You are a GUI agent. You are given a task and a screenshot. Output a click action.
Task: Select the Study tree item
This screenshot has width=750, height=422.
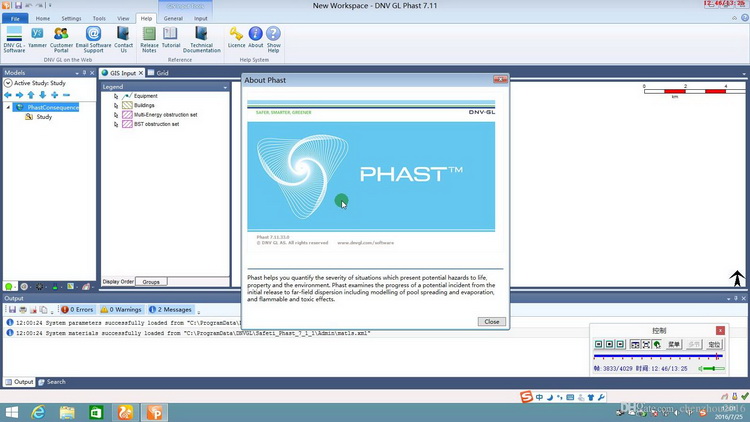[x=44, y=117]
